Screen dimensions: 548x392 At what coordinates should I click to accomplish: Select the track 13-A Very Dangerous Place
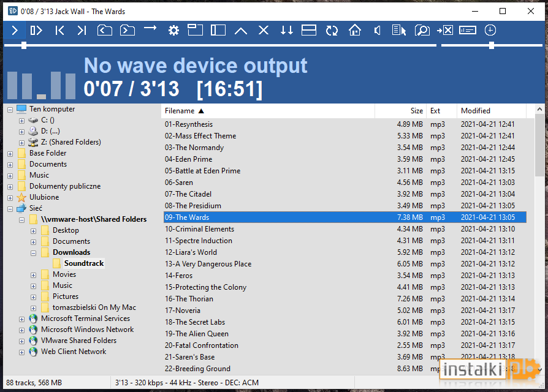pos(345,264)
